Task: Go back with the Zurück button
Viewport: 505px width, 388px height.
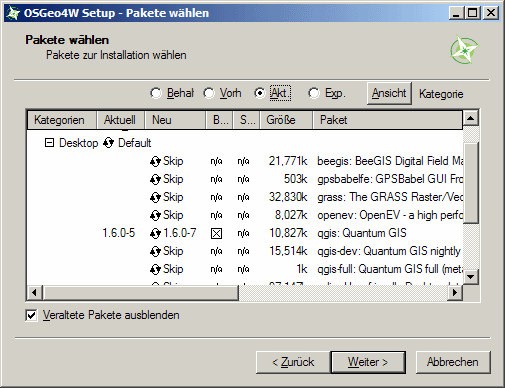Action: [293, 362]
